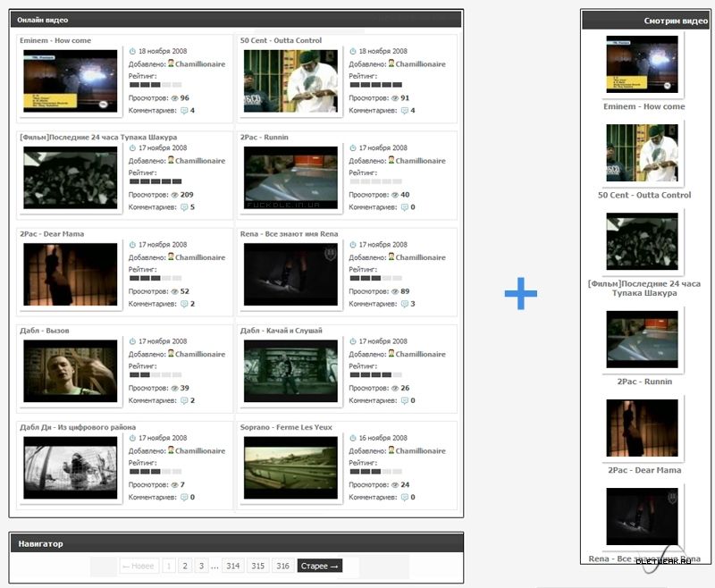Click the user avatar icon on the Rena card

[391, 256]
